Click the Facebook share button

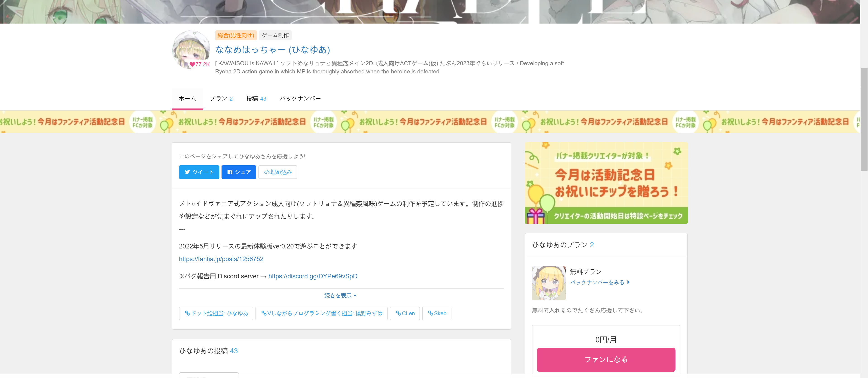238,172
